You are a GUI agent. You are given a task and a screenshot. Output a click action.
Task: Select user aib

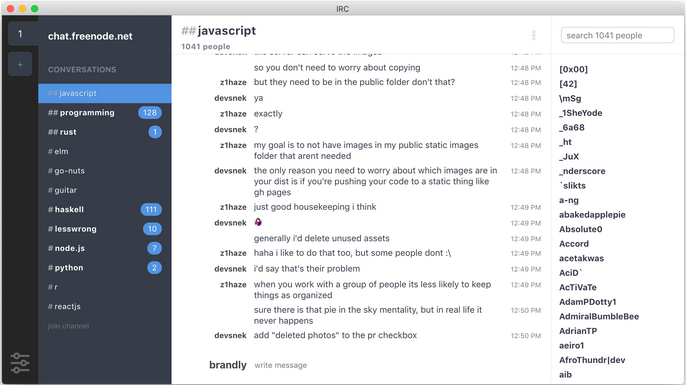tap(565, 374)
